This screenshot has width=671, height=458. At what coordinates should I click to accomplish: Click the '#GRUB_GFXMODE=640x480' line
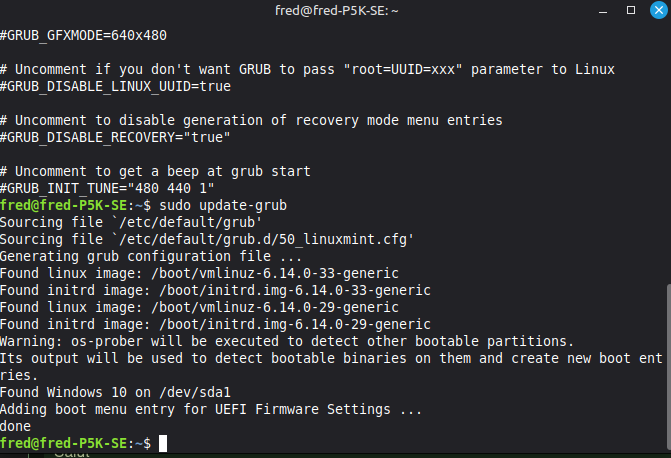point(83,35)
